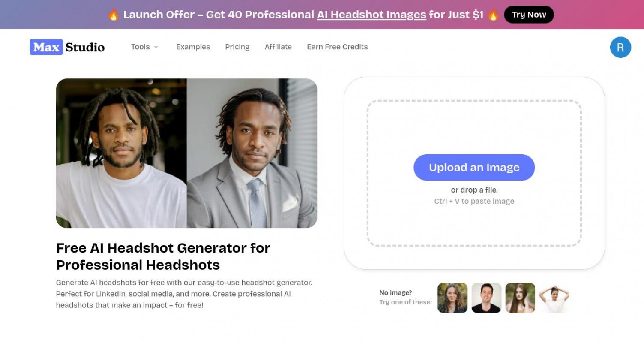Pick sample photo of woman with long straight hair
Screen dimensions: 644x343
click(520, 298)
